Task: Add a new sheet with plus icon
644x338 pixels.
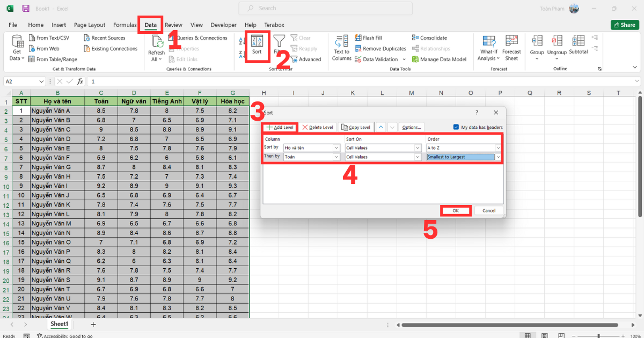Action: pyautogui.click(x=93, y=325)
